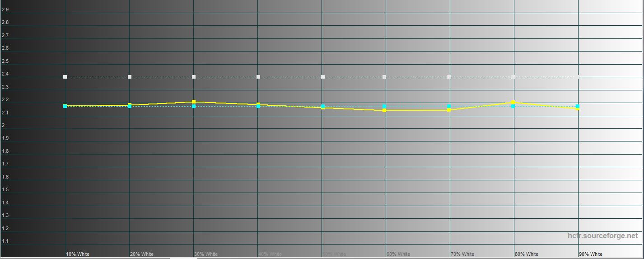
Task: Click the cyan average gamma point at 80% White
Action: click(x=513, y=106)
